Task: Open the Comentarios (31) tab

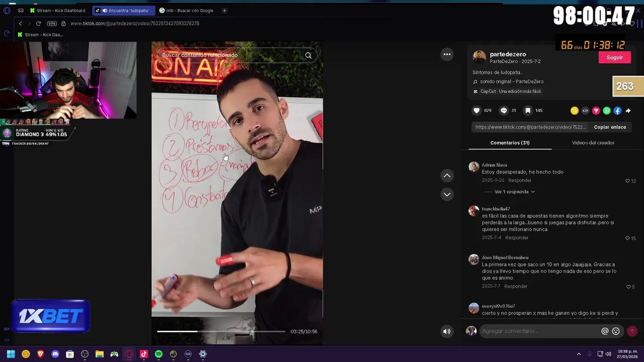Action: click(x=510, y=143)
